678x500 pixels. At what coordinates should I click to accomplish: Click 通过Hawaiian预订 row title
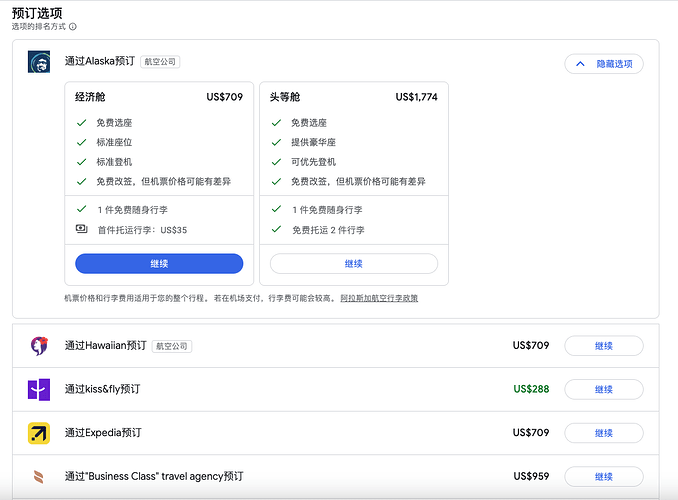(x=106, y=345)
